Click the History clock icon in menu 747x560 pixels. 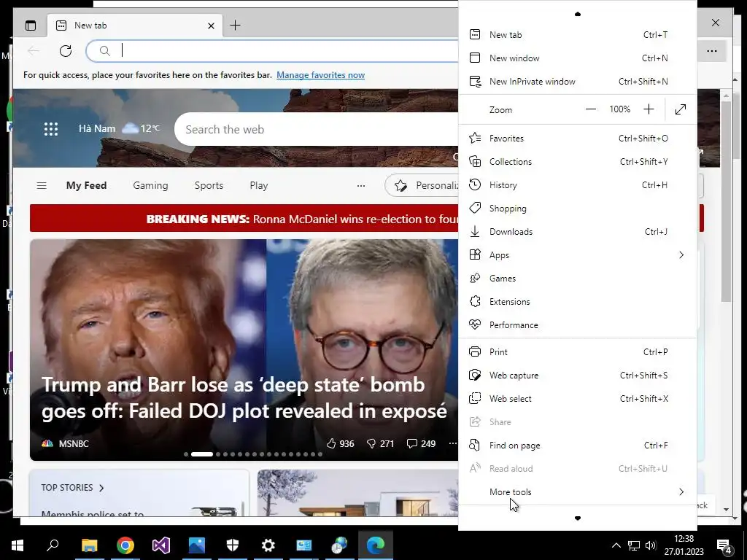tap(474, 184)
